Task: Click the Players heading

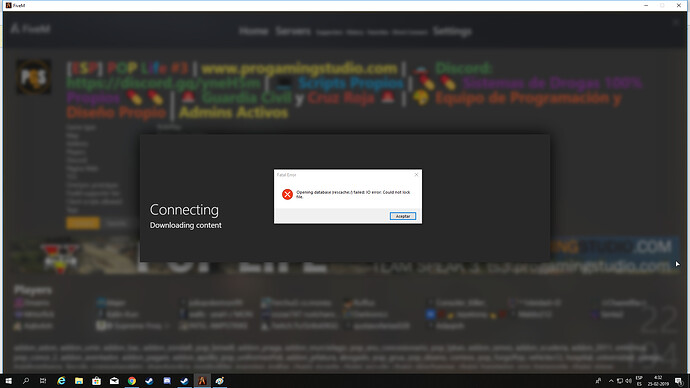Action: (x=33, y=290)
